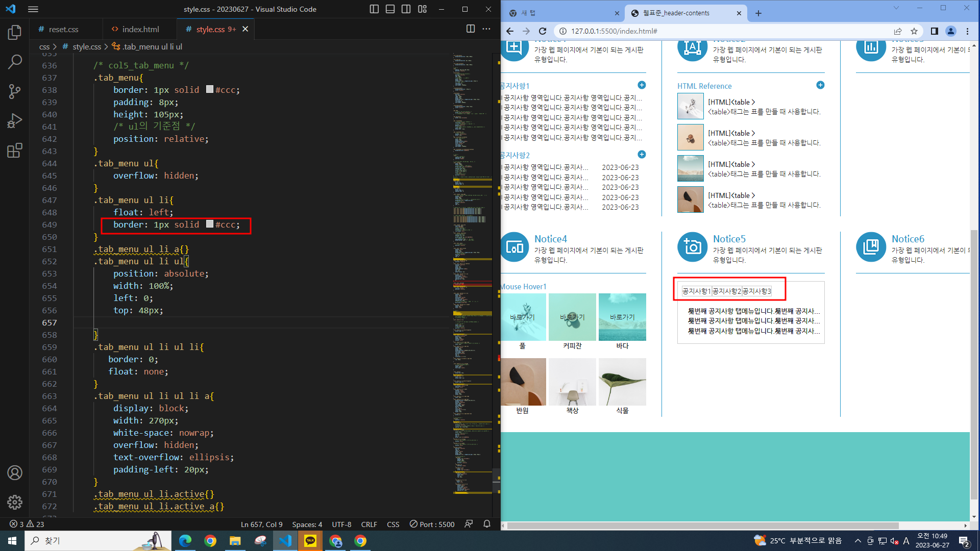Click Split Editor Right icon

[470, 29]
